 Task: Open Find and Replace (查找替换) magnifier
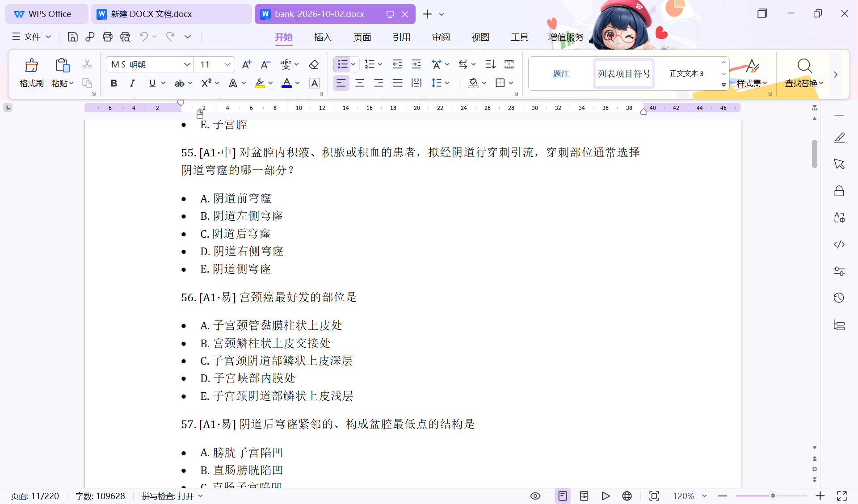[x=804, y=66]
